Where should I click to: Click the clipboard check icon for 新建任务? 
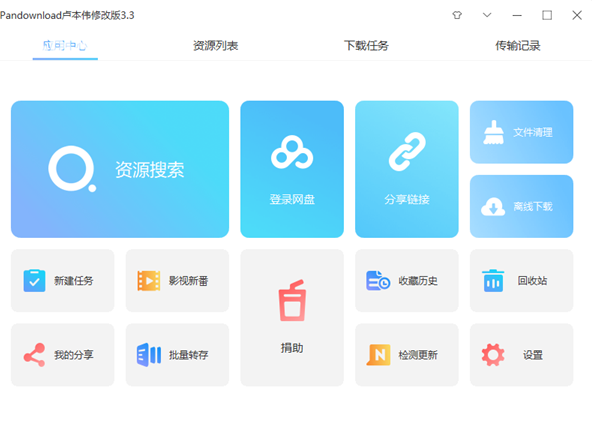click(34, 280)
